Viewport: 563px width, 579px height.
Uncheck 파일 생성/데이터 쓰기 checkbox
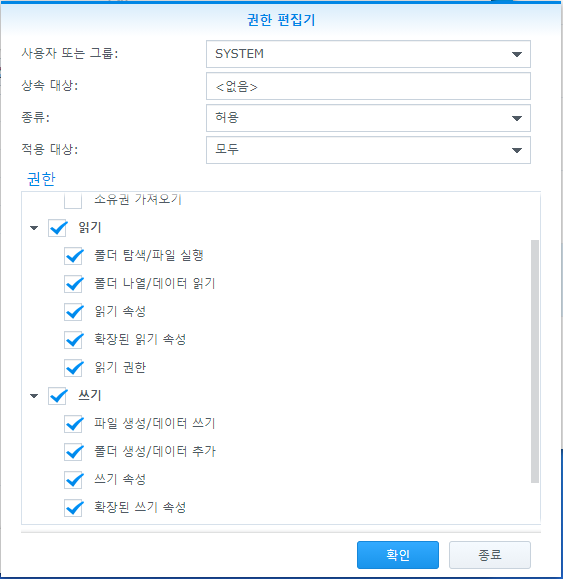pos(73,424)
